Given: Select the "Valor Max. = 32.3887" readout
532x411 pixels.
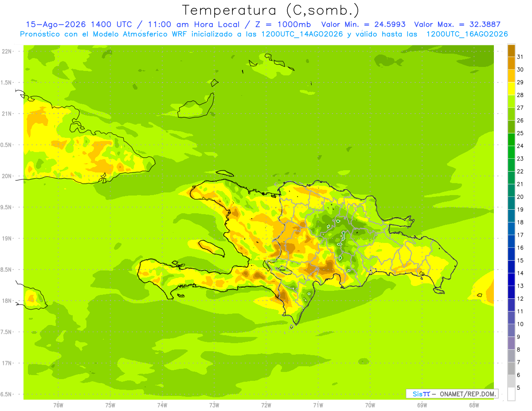Looking at the screenshot, I should pos(458,24).
